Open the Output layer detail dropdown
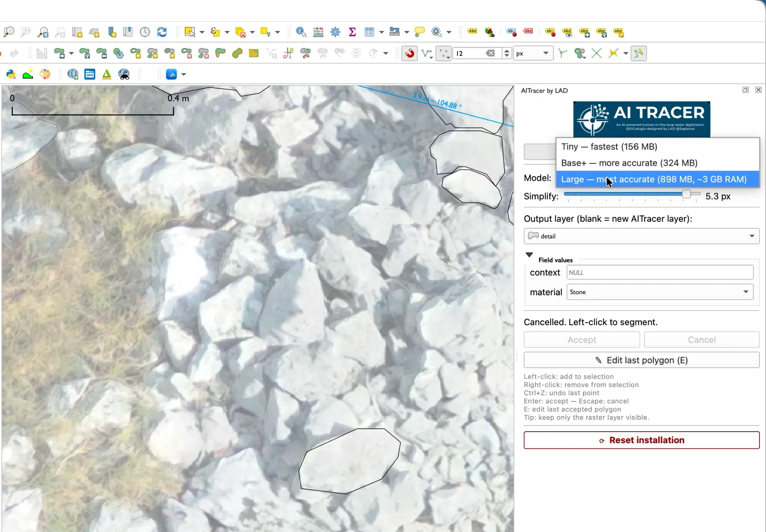Image resolution: width=766 pixels, height=532 pixels. (642, 236)
